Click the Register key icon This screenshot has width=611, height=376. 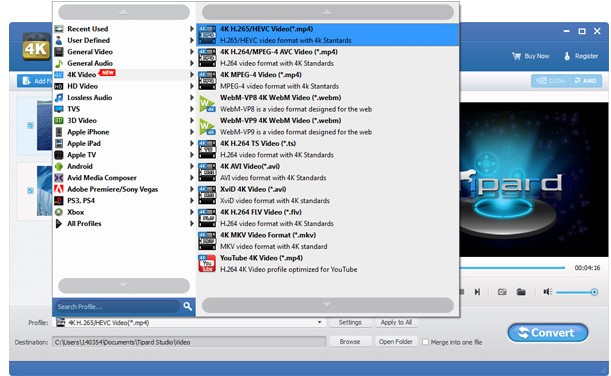567,56
